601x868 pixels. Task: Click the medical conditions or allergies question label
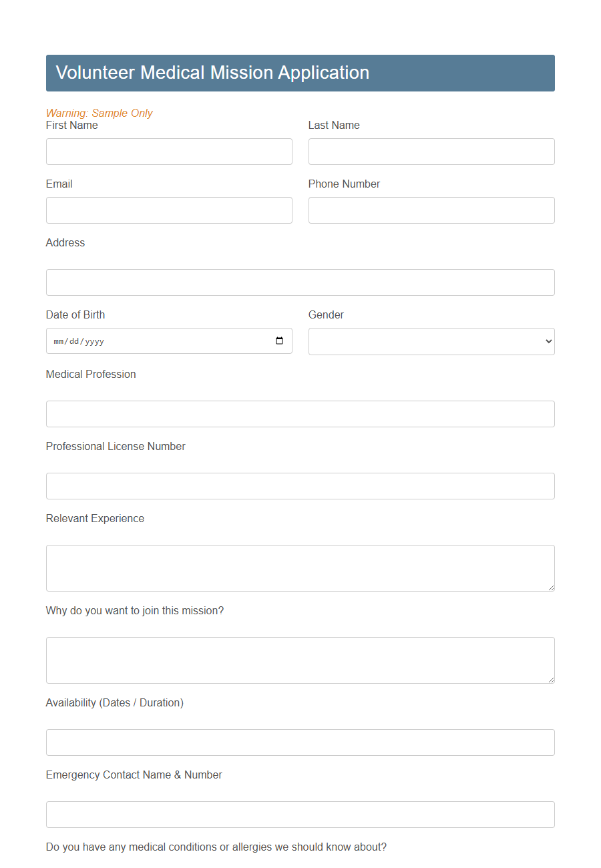pos(216,846)
